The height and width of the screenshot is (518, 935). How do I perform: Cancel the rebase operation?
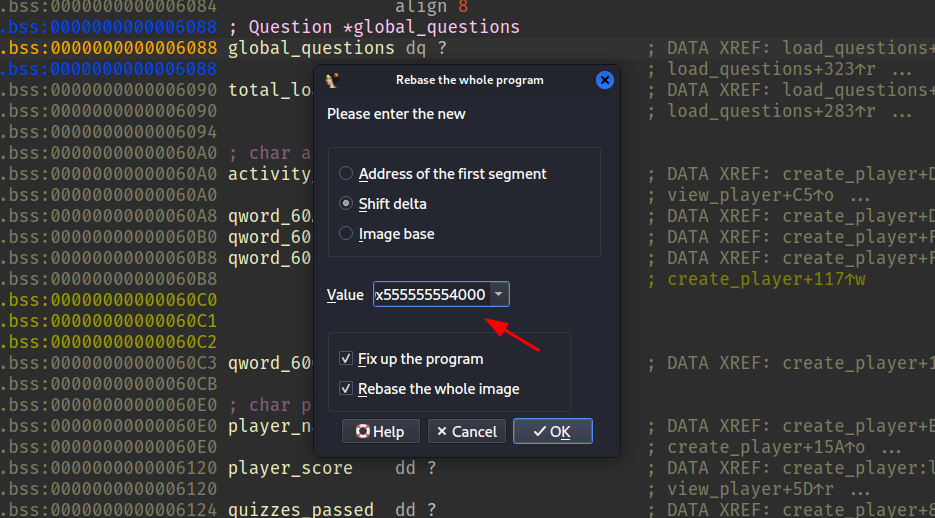pyautogui.click(x=466, y=431)
